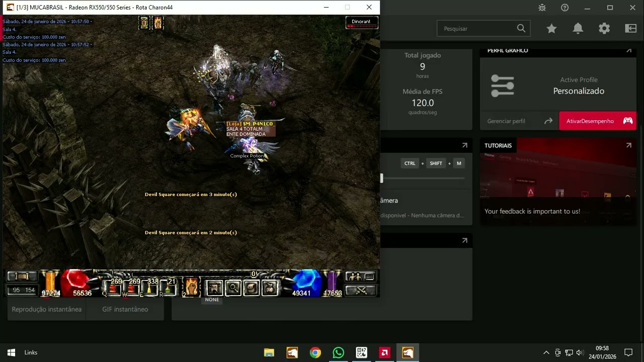Click the gamepad icon on AtivarDesempenho
This screenshot has height=362, width=644.
pyautogui.click(x=628, y=121)
